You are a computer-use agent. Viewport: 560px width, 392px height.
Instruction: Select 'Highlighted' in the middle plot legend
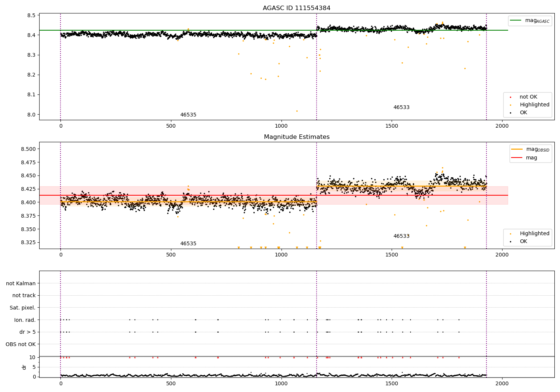pos(535,234)
